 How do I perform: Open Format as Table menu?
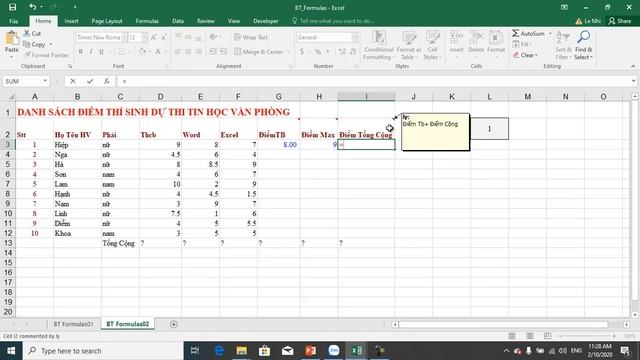409,45
